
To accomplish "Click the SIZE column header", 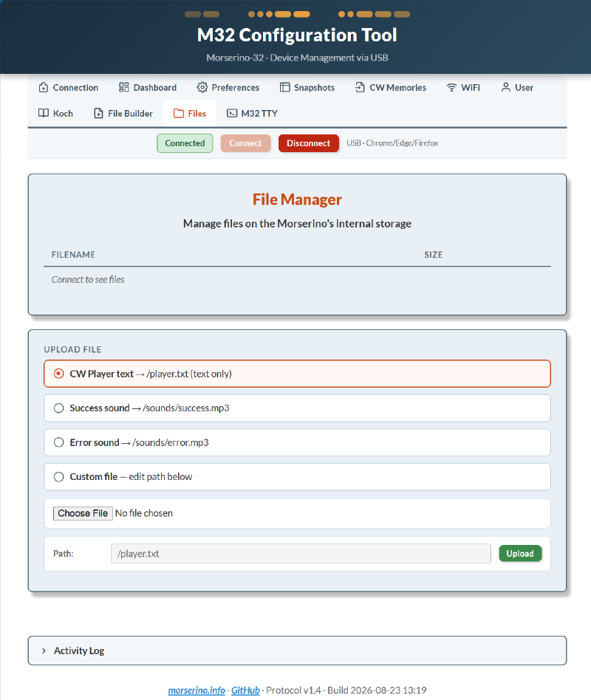I will (x=434, y=255).
